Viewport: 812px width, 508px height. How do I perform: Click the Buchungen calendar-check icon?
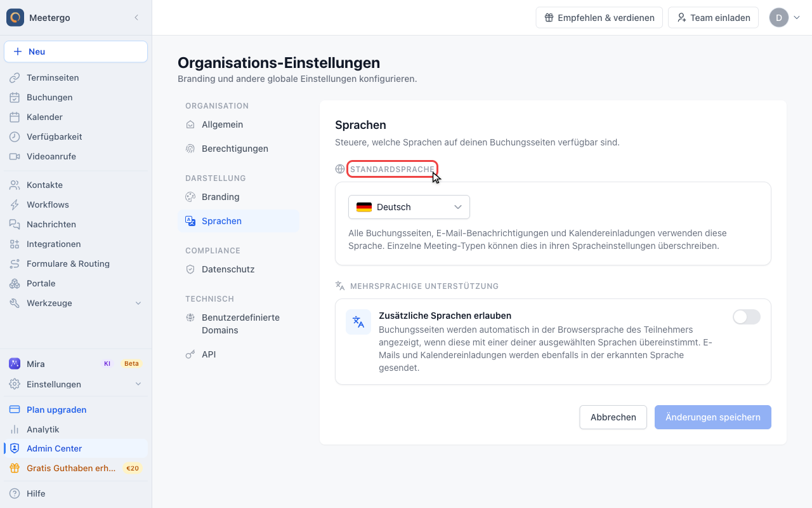coord(15,97)
